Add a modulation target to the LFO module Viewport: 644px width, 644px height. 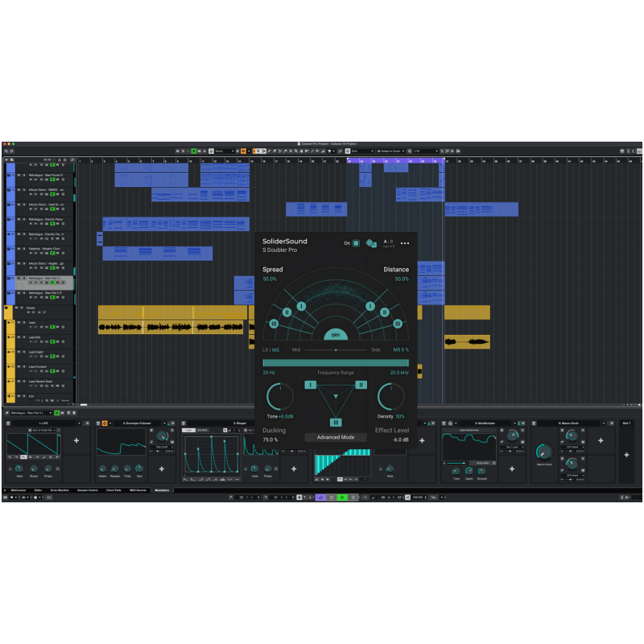pyautogui.click(x=76, y=440)
